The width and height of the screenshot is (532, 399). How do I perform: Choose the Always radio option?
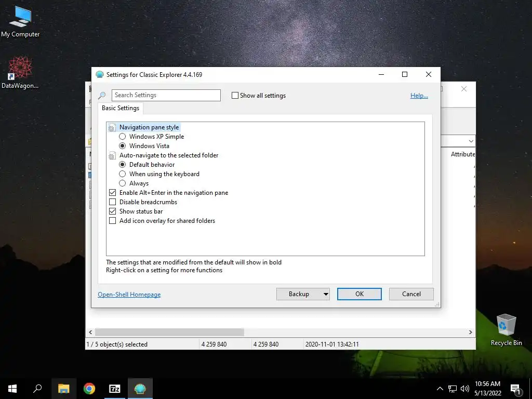coord(123,183)
